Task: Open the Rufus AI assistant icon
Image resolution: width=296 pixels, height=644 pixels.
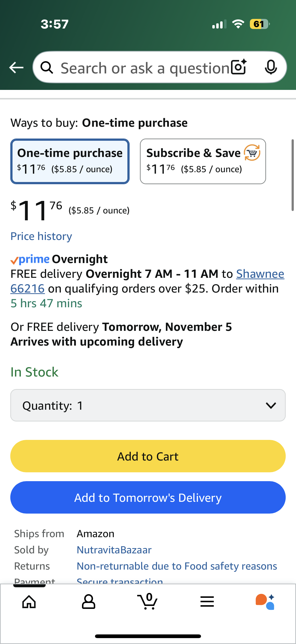Action: click(x=265, y=601)
